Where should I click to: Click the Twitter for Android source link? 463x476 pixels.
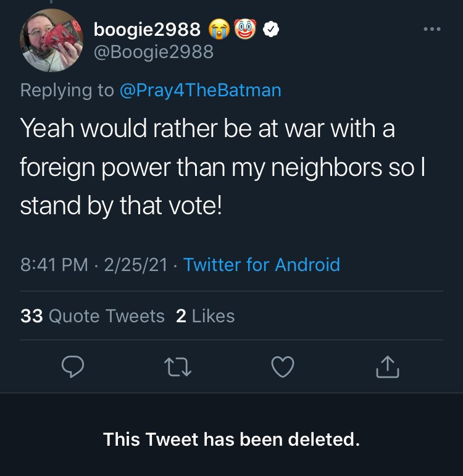(x=262, y=265)
